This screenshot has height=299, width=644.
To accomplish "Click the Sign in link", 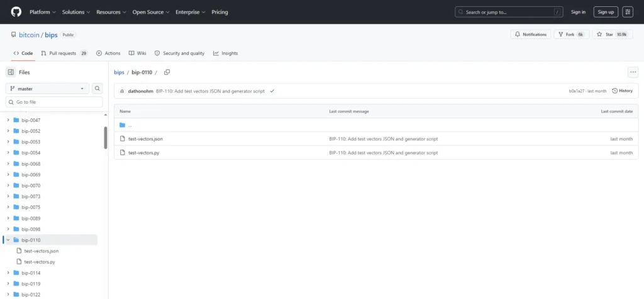I will [578, 12].
